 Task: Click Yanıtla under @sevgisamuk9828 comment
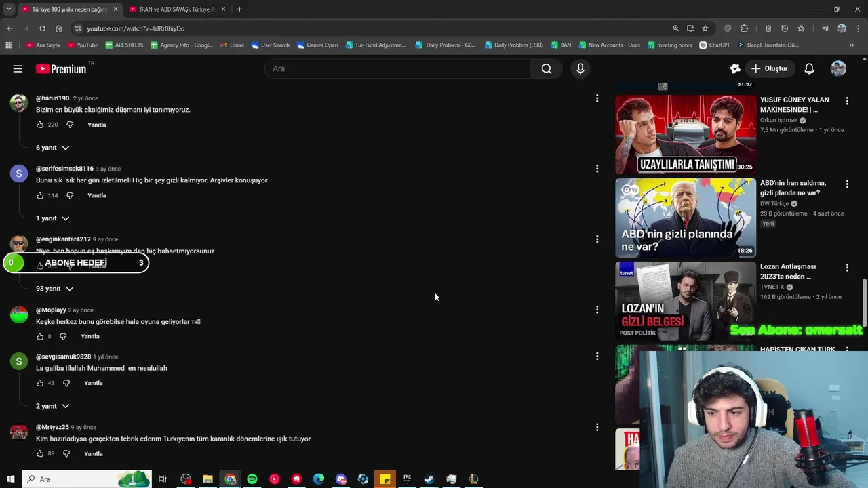click(x=94, y=383)
